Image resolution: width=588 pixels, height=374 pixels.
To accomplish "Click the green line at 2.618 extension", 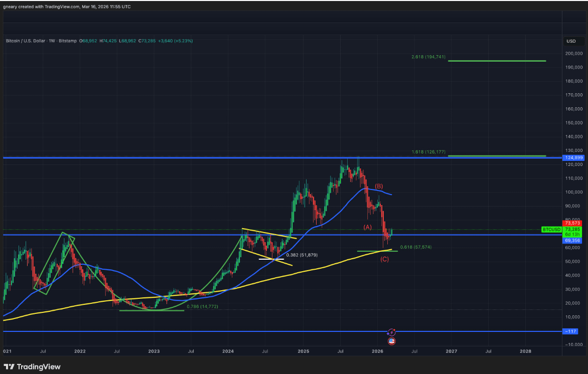I will point(497,61).
